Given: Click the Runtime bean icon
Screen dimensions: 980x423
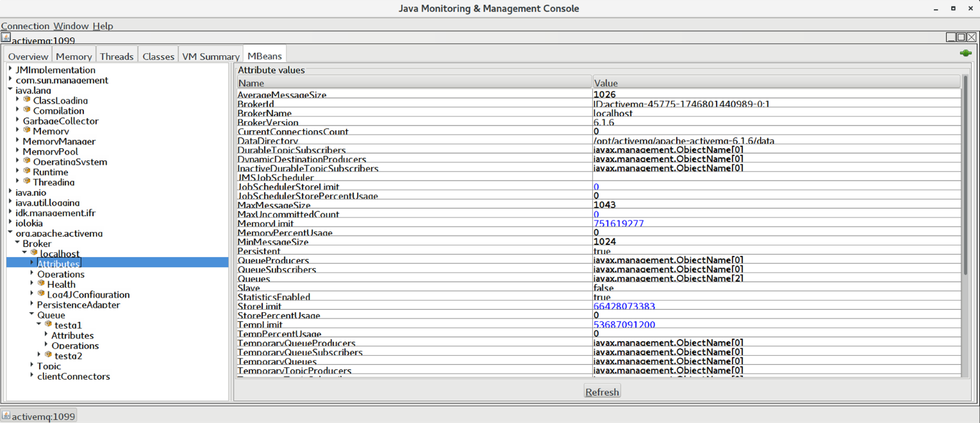Looking at the screenshot, I should click(x=27, y=171).
